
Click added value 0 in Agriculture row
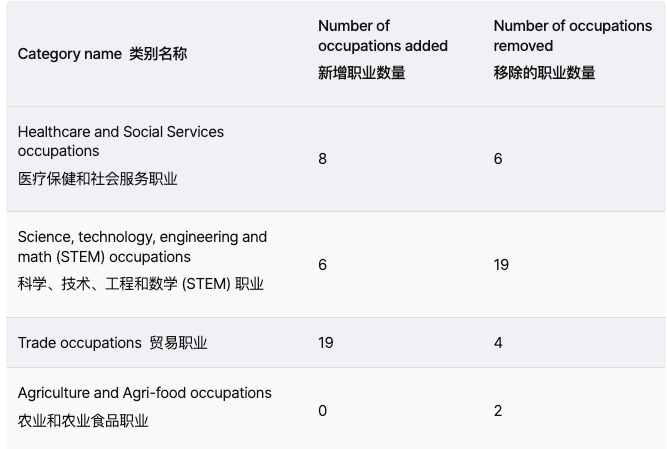(322, 411)
